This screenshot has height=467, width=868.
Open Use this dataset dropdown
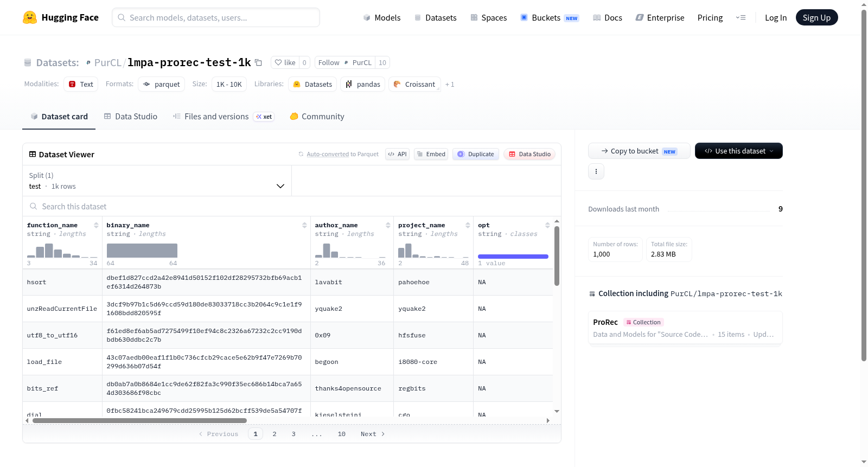coord(738,151)
